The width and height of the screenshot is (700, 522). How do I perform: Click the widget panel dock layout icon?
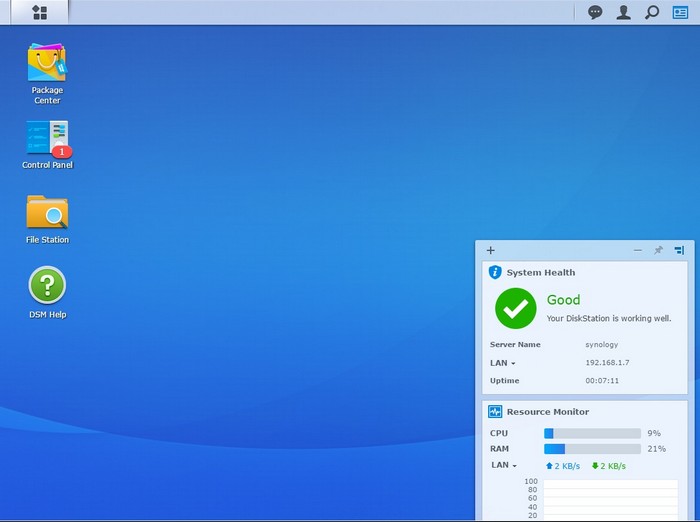(x=679, y=250)
